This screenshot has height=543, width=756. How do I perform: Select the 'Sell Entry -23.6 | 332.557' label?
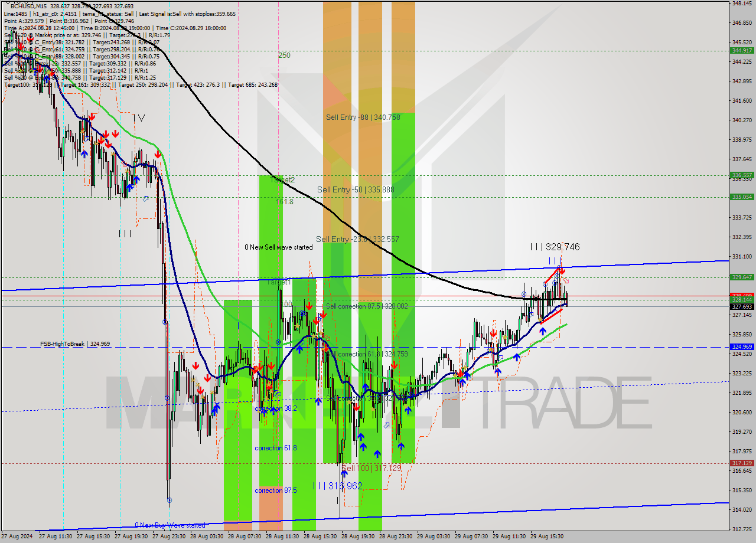[x=357, y=239]
